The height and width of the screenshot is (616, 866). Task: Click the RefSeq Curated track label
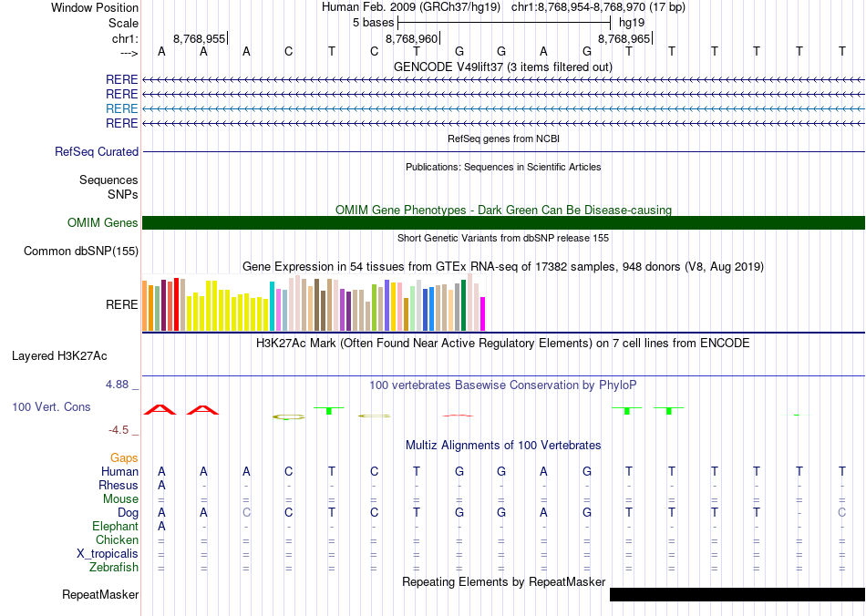coord(96,151)
